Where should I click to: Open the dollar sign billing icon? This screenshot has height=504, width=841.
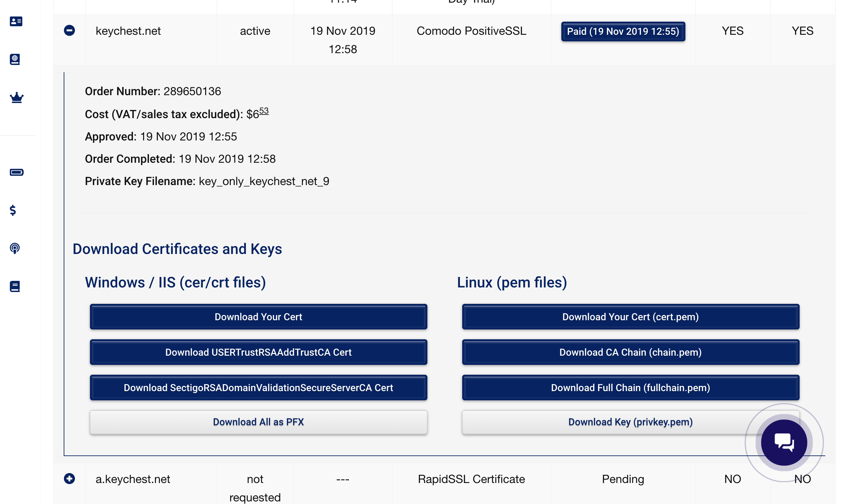coord(13,210)
